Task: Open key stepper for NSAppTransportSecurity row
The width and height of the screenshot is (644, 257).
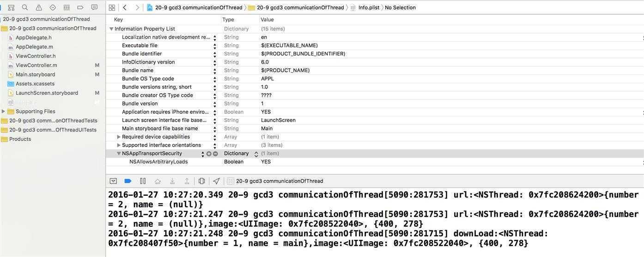Action: point(202,154)
